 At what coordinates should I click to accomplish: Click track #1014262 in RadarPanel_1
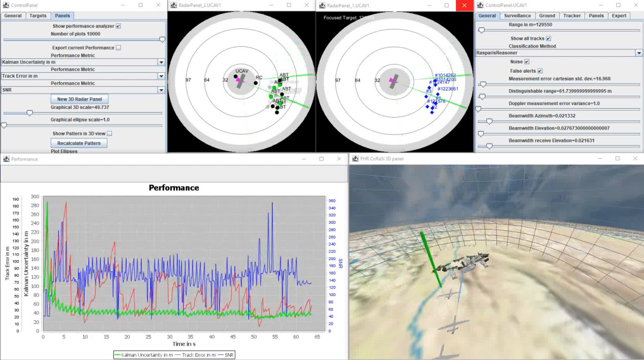[x=445, y=75]
